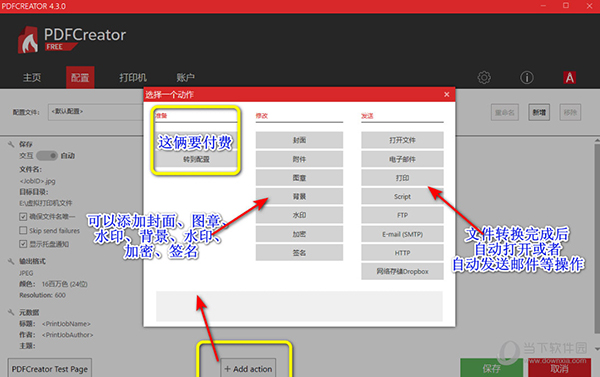Choose the FTP action
The width and height of the screenshot is (600, 377).
(x=402, y=215)
